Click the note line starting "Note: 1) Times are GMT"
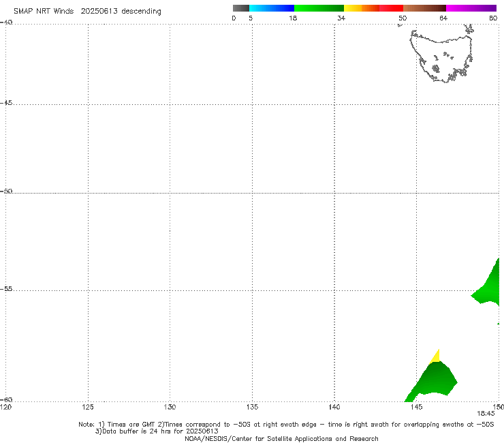Screen dimensions: 504x443 click(286, 425)
